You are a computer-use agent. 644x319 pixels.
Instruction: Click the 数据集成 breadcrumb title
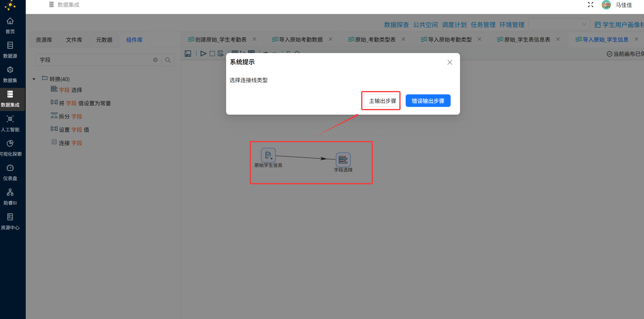tap(68, 5)
